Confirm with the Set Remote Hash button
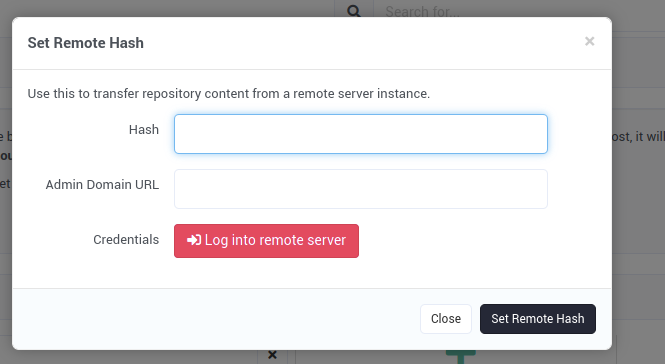 pos(538,319)
